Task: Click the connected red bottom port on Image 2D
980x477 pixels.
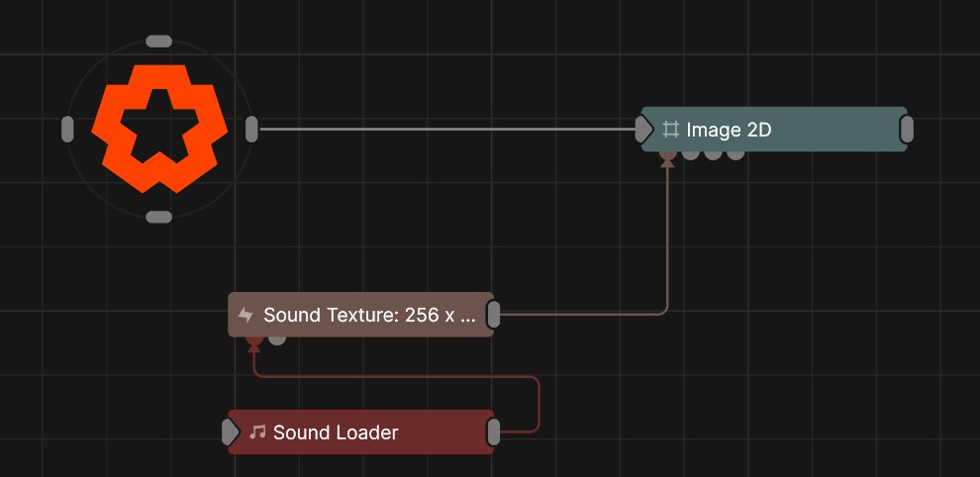Action: click(668, 153)
